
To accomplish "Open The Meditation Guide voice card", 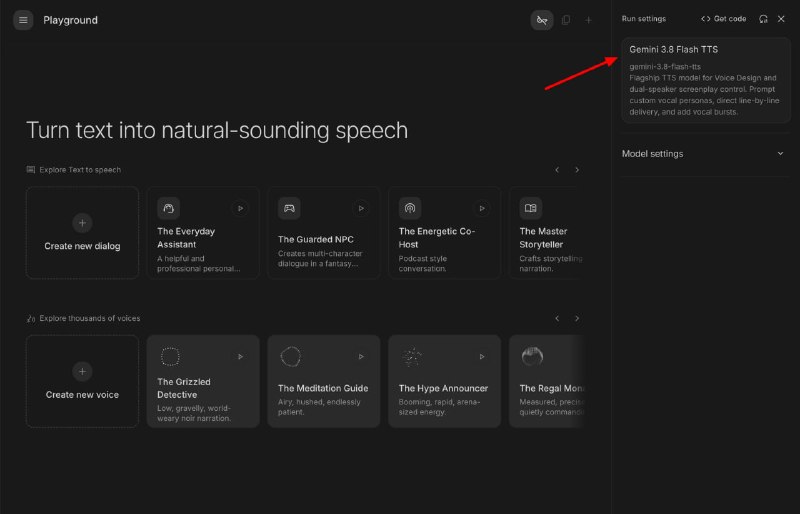I will pyautogui.click(x=323, y=381).
